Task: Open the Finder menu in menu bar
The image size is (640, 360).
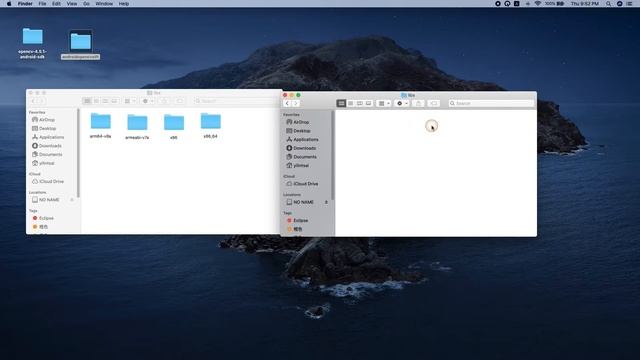Action: pyautogui.click(x=25, y=4)
